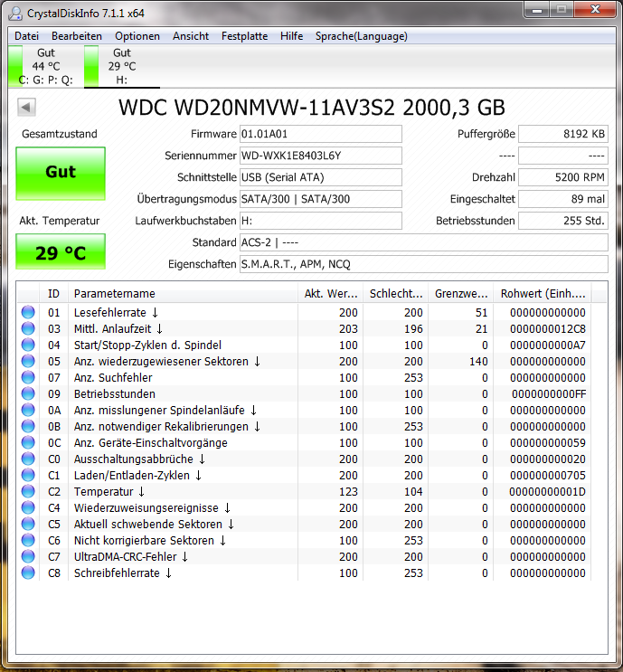Click the status orb for Schreibfehlerrate
The image size is (623, 672).
pos(28,573)
